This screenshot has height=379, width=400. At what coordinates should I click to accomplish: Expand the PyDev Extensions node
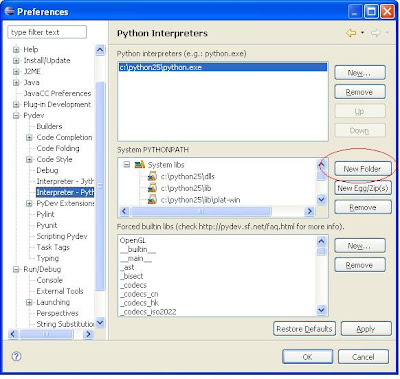29,204
